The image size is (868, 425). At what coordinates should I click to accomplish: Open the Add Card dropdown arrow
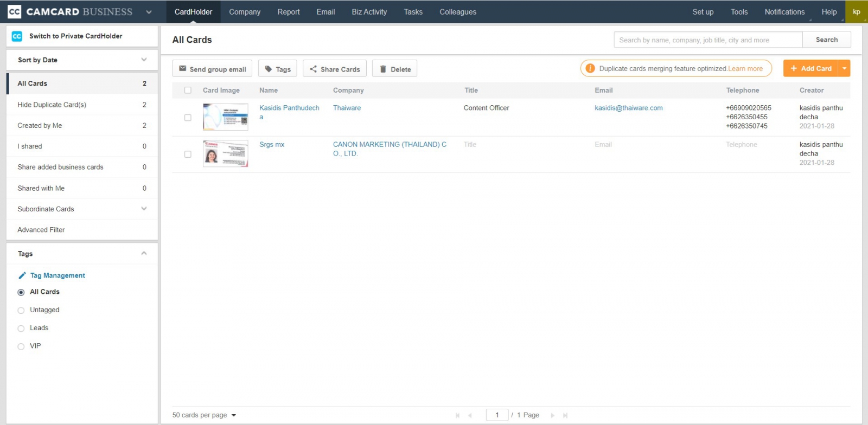coord(844,68)
